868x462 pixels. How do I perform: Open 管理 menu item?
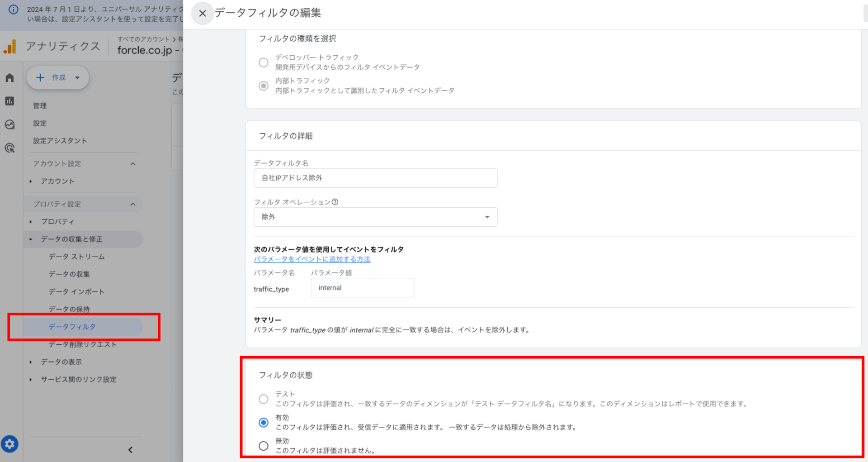[40, 105]
